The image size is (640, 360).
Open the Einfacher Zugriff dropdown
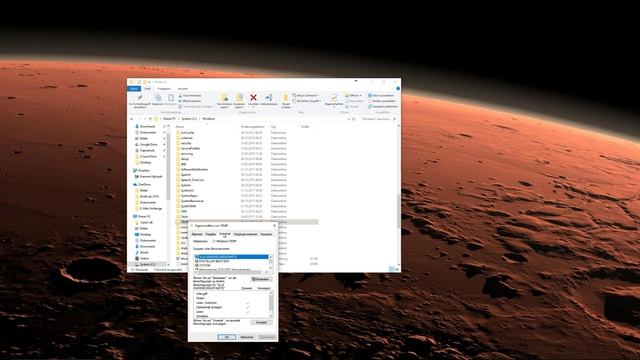point(307,101)
